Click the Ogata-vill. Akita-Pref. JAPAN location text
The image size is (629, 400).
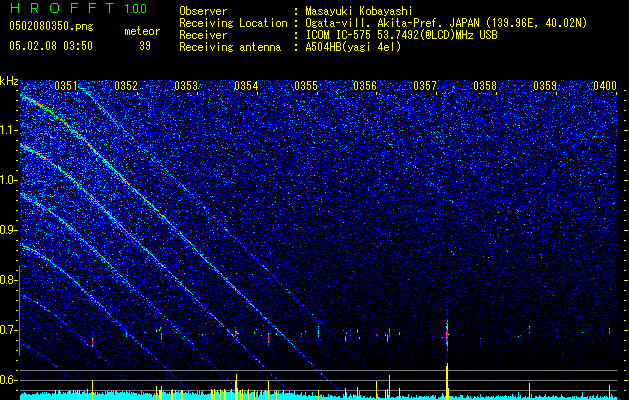coord(446,23)
